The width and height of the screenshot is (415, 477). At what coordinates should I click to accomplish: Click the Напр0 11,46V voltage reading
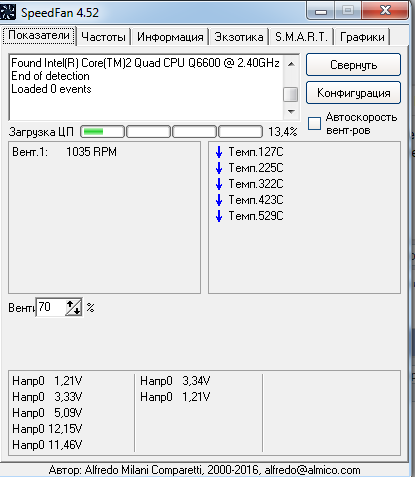click(47, 445)
